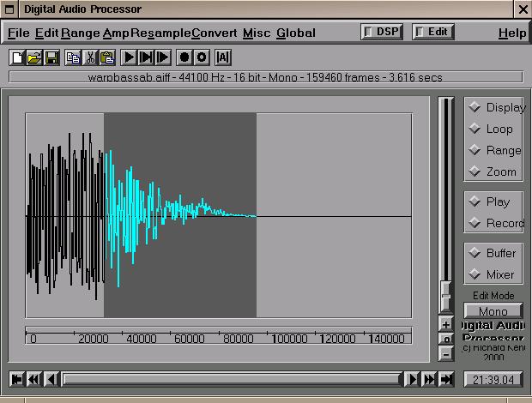
Task: Click the vertical zoom slider handle
Action: click(446, 296)
